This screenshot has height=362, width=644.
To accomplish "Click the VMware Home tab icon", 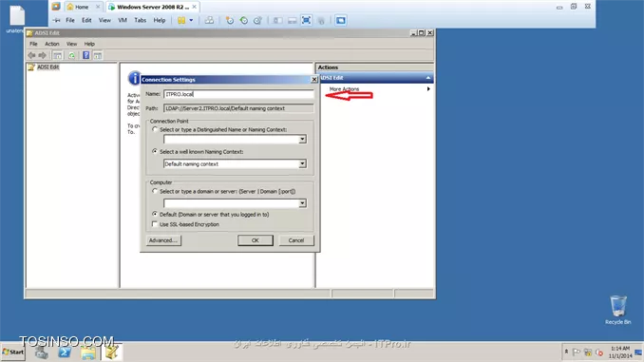I will [70, 7].
